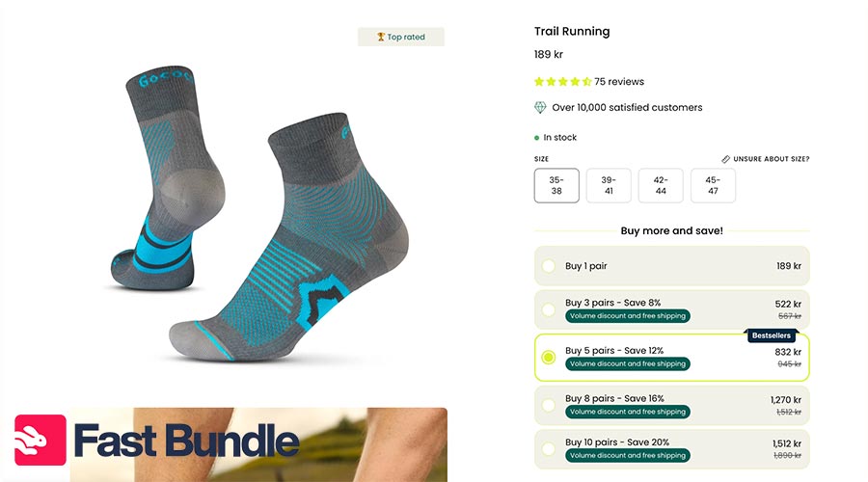Click the ruler icon next to Unsure about size
The width and height of the screenshot is (868, 482).
coord(725,159)
